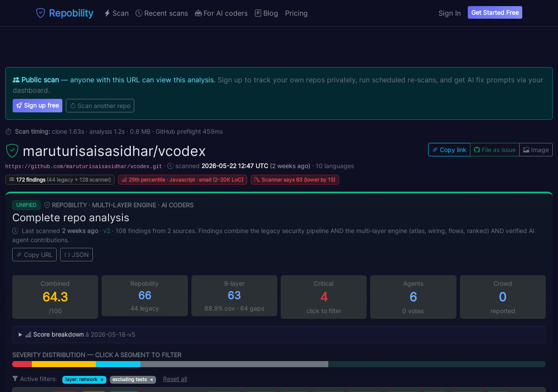Open Recent scans in navigation

pyautogui.click(x=162, y=13)
